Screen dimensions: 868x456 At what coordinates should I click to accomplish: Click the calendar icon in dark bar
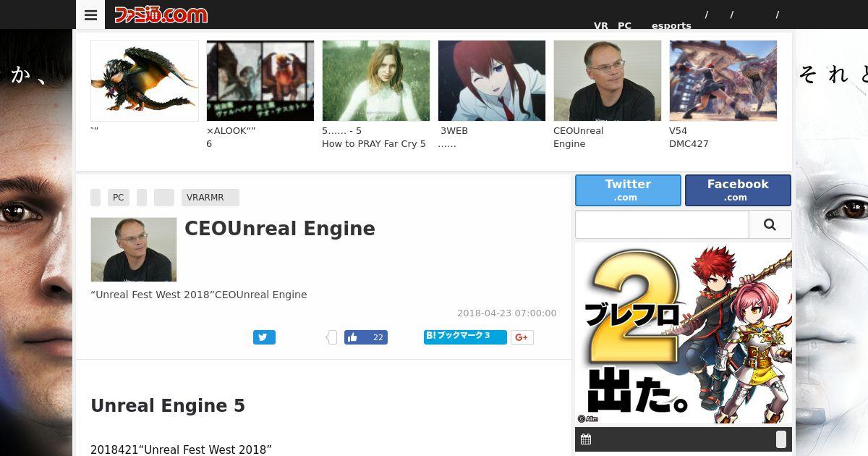pyautogui.click(x=586, y=439)
